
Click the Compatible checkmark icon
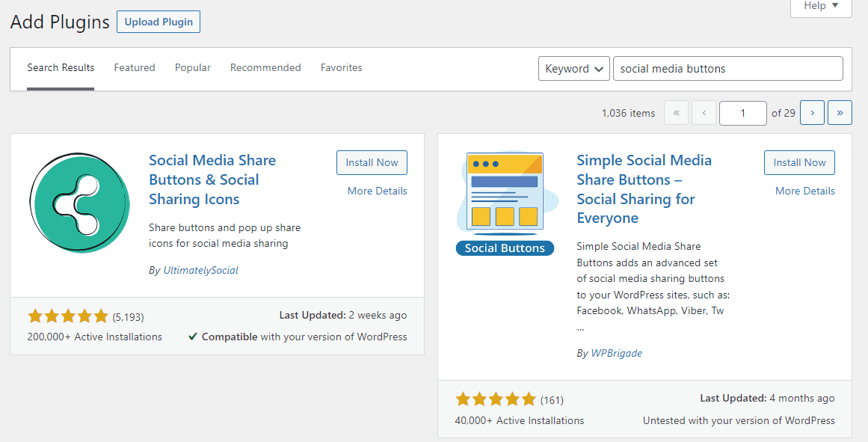(x=193, y=337)
